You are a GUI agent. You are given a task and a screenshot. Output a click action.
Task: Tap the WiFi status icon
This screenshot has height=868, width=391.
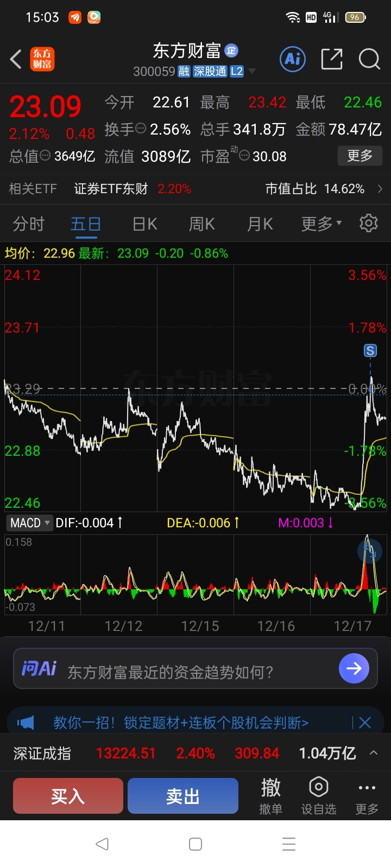(x=293, y=17)
